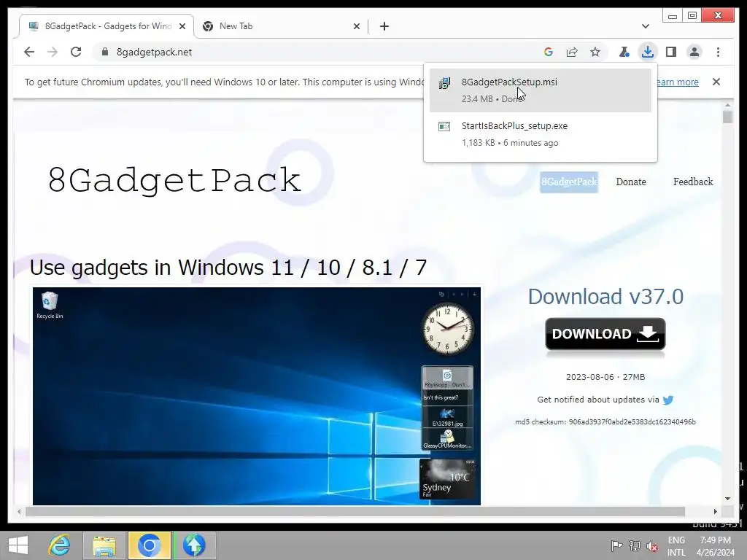Click vertical scrollbar up arrow
The width and height of the screenshot is (747, 560).
[727, 105]
